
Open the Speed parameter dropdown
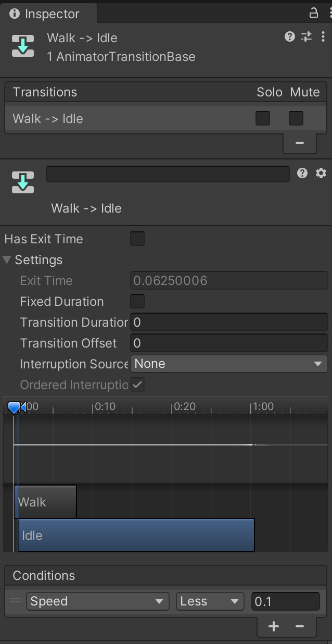coord(97,601)
